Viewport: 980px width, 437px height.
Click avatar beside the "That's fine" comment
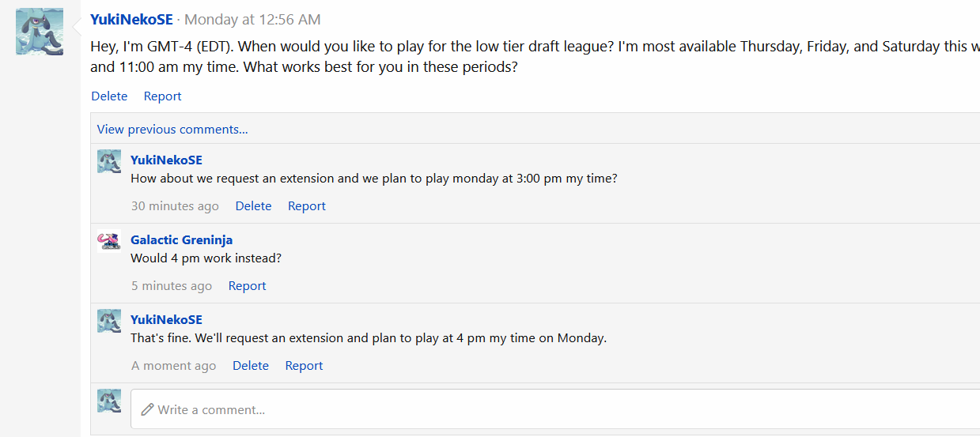pyautogui.click(x=109, y=321)
